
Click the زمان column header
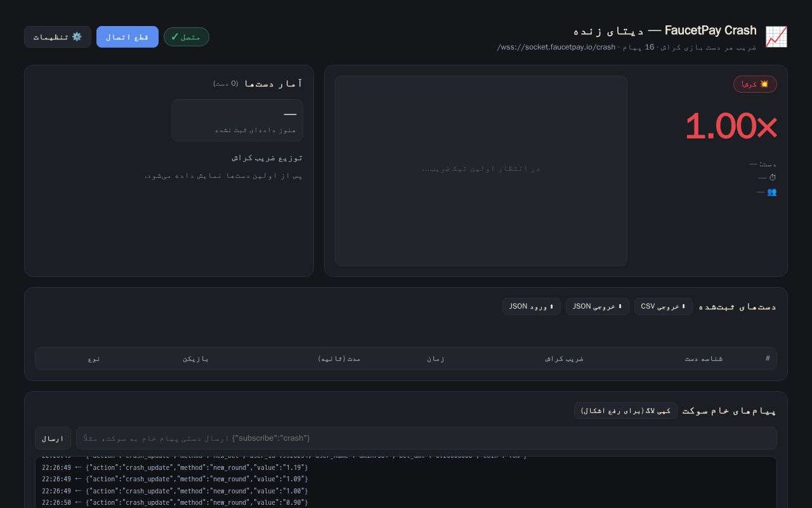pyautogui.click(x=435, y=359)
